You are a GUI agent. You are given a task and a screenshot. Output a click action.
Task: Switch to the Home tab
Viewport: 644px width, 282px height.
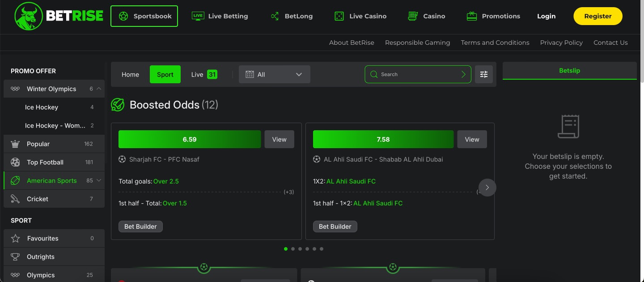click(x=130, y=74)
